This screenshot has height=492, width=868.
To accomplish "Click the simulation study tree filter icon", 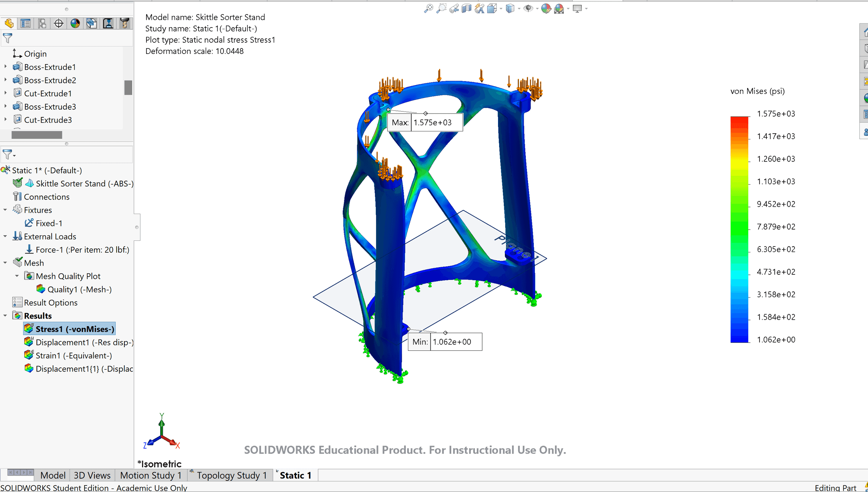I will pyautogui.click(x=7, y=155).
